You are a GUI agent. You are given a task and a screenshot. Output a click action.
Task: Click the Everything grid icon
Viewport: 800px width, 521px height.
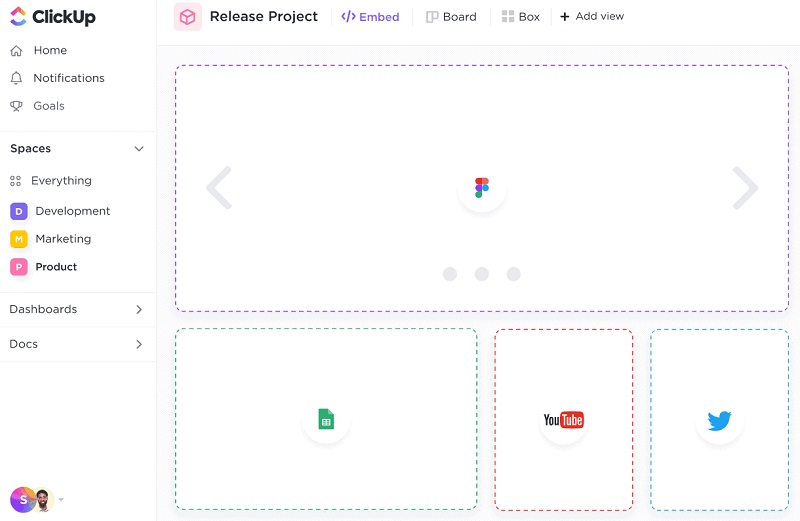click(15, 181)
